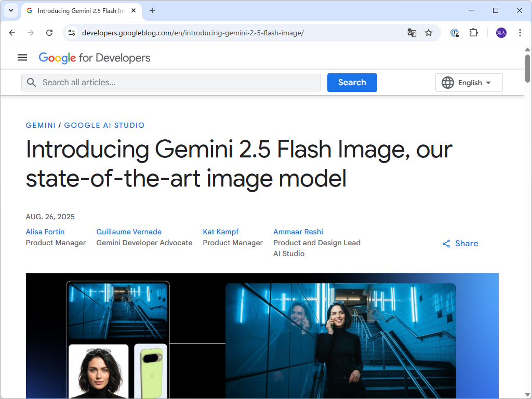Open a new tab with the plus button
The height and width of the screenshot is (399, 532).
[151, 10]
